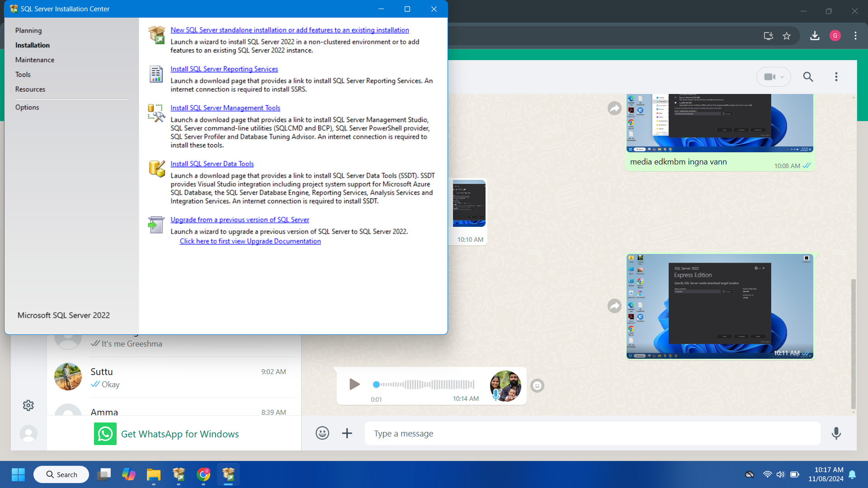
Task: Open the Suttu chat
Action: [172, 377]
